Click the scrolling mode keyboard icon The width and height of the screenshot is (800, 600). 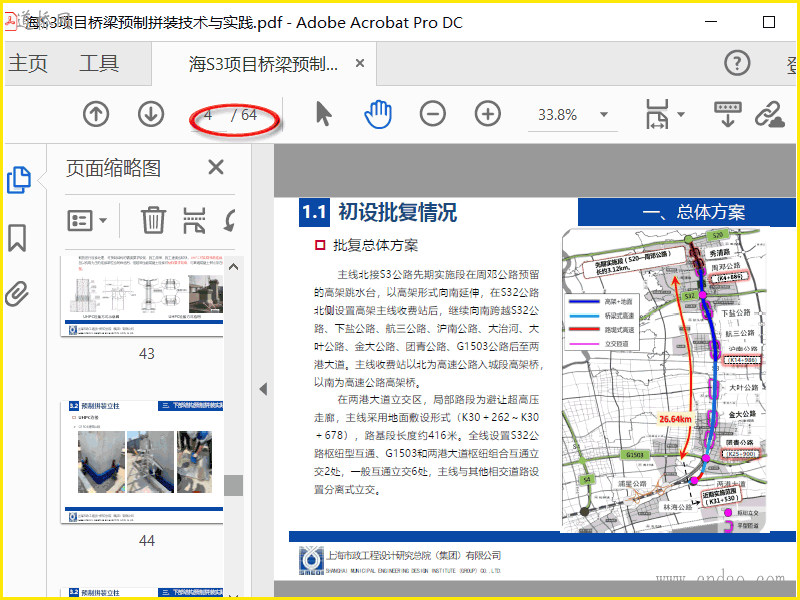(728, 114)
